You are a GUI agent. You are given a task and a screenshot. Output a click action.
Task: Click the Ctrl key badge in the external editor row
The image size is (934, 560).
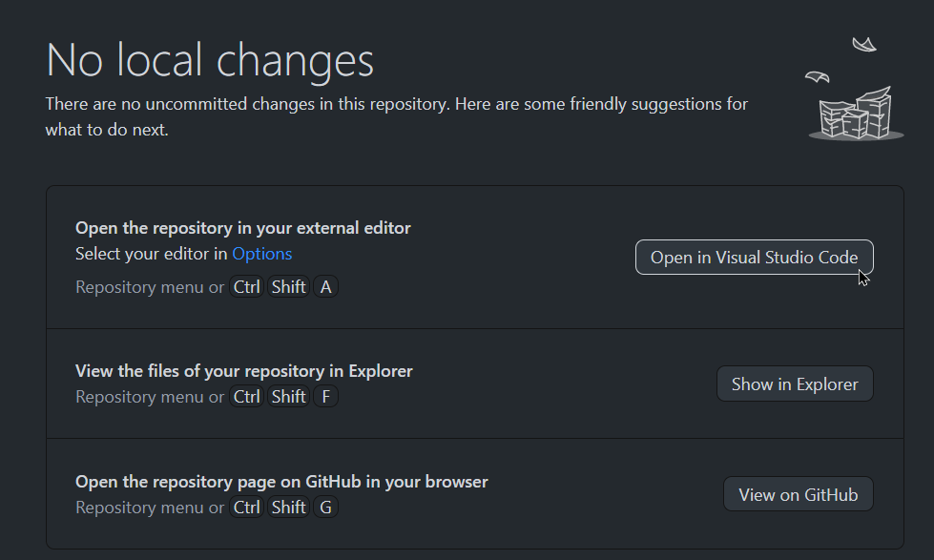click(x=247, y=286)
